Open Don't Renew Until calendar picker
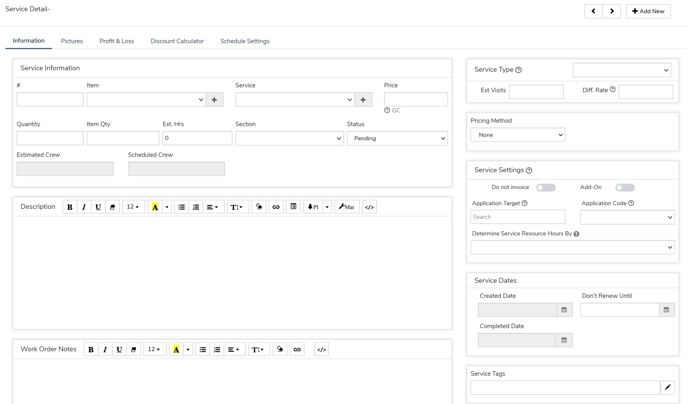Viewport: 688px width, 404px height. pos(666,310)
